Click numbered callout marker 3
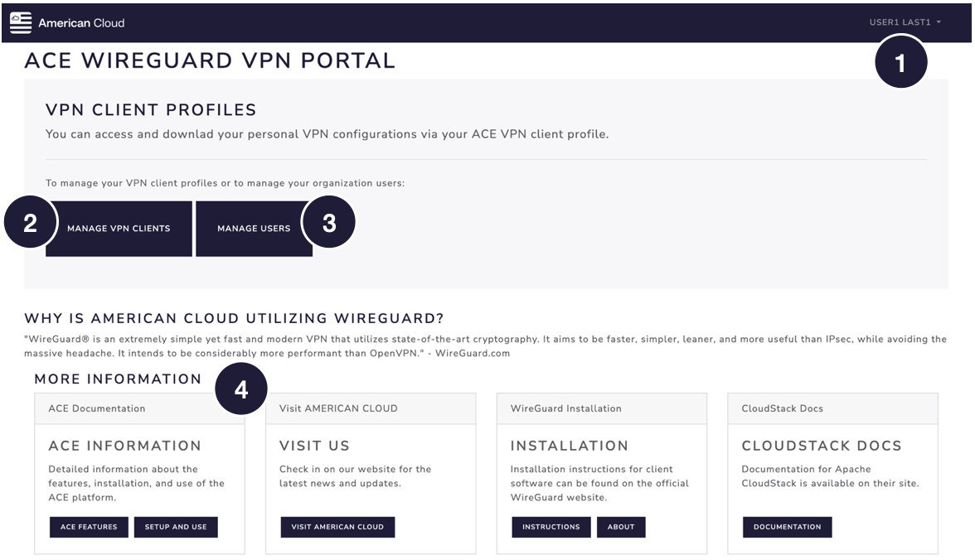975x560 pixels. 329,224
